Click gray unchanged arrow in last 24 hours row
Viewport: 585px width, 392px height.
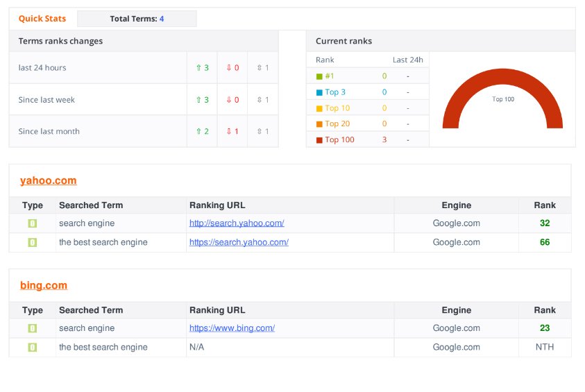260,67
